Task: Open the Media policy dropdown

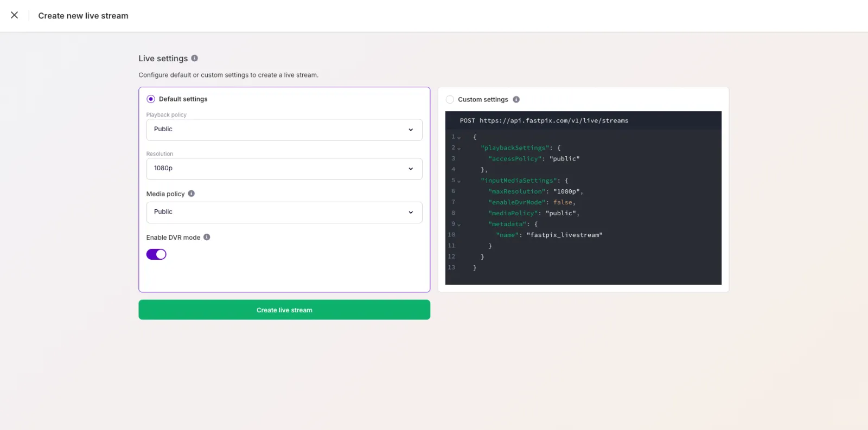Action: click(284, 213)
